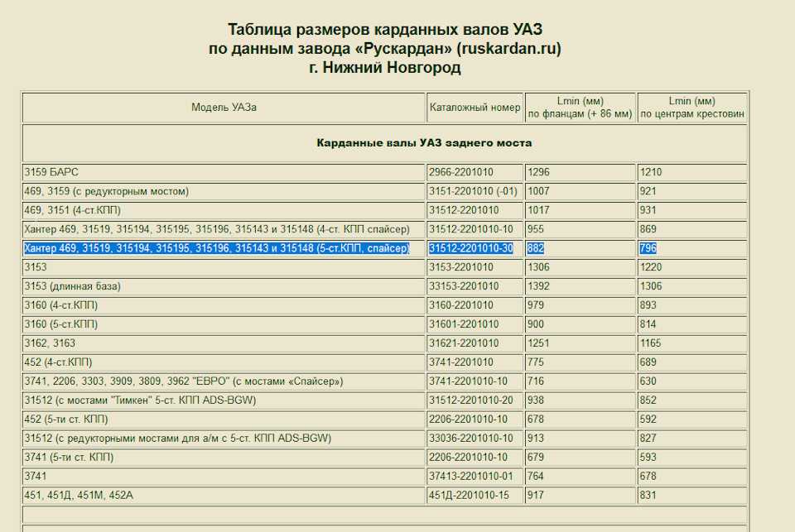This screenshot has height=532, width=795.
Task: Click catalog number '3153-2201010'
Action: click(461, 267)
